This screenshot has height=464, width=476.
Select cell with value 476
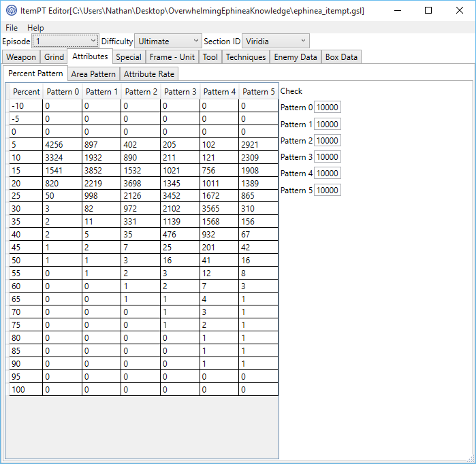[x=180, y=235]
